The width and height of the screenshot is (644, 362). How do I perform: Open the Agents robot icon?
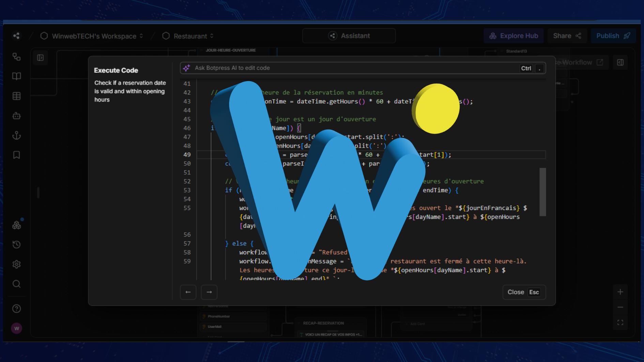tap(16, 116)
